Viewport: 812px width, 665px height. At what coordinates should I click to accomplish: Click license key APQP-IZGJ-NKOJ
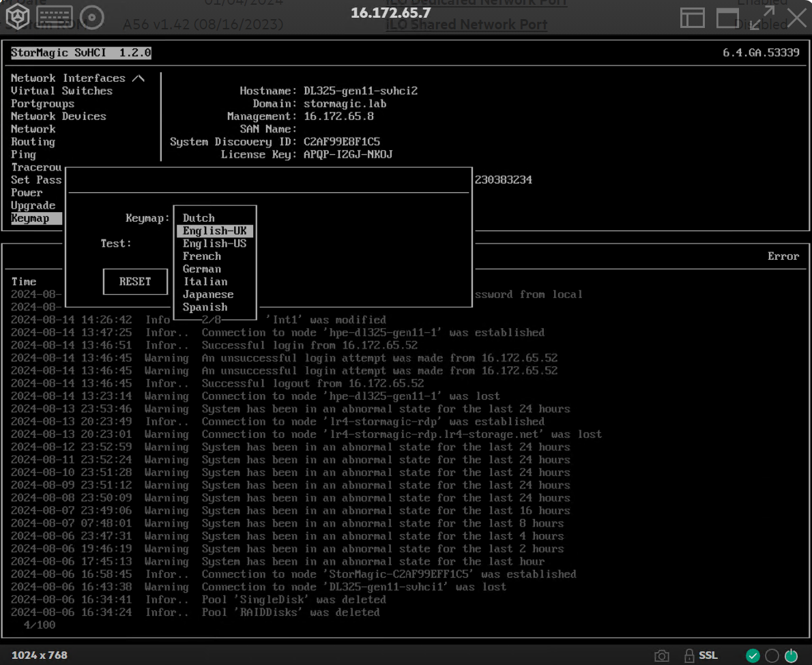pos(348,155)
